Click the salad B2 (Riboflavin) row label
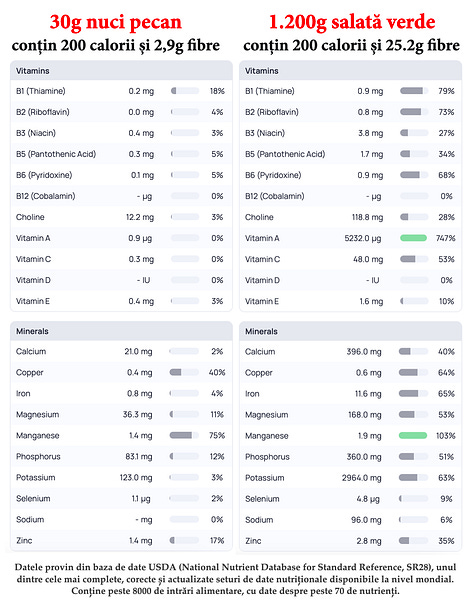The height and width of the screenshot is (604, 474). [271, 112]
